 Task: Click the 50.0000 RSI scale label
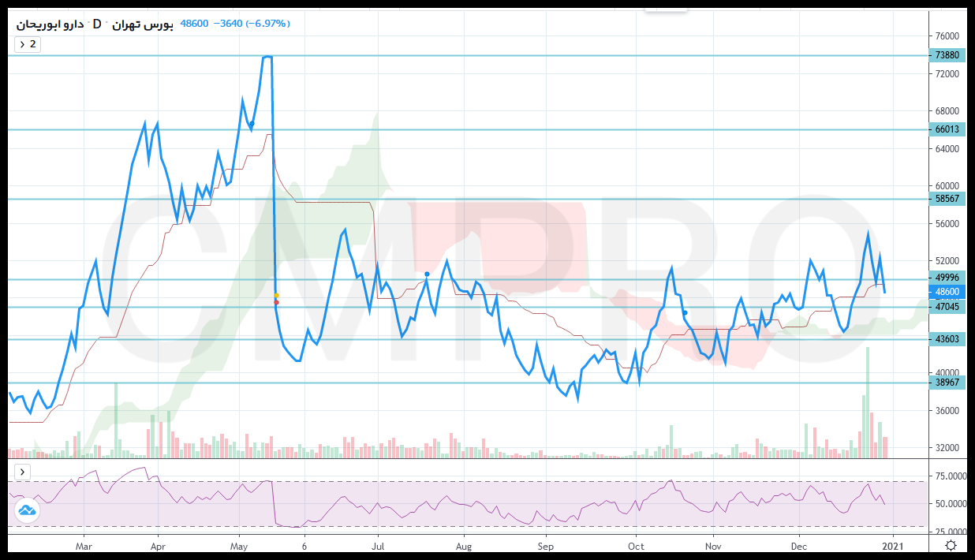click(x=949, y=503)
